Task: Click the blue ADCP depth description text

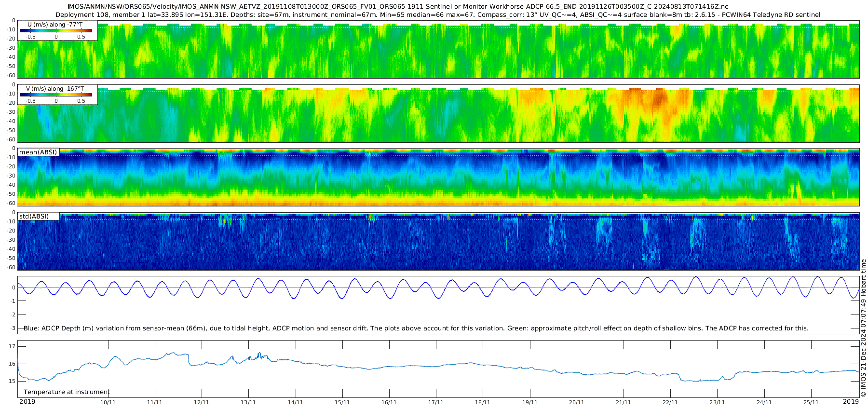Action: (x=416, y=328)
